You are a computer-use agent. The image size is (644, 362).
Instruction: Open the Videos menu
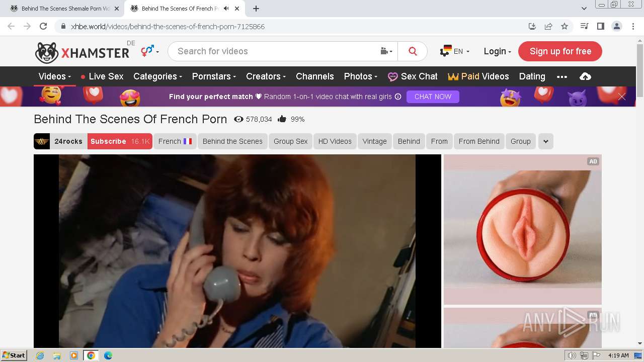[x=54, y=76]
